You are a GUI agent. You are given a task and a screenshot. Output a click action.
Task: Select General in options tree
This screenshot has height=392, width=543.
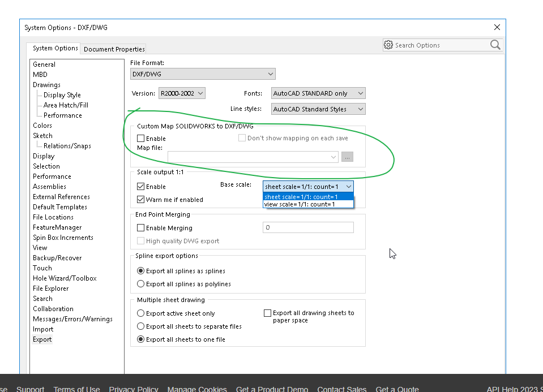tap(44, 64)
